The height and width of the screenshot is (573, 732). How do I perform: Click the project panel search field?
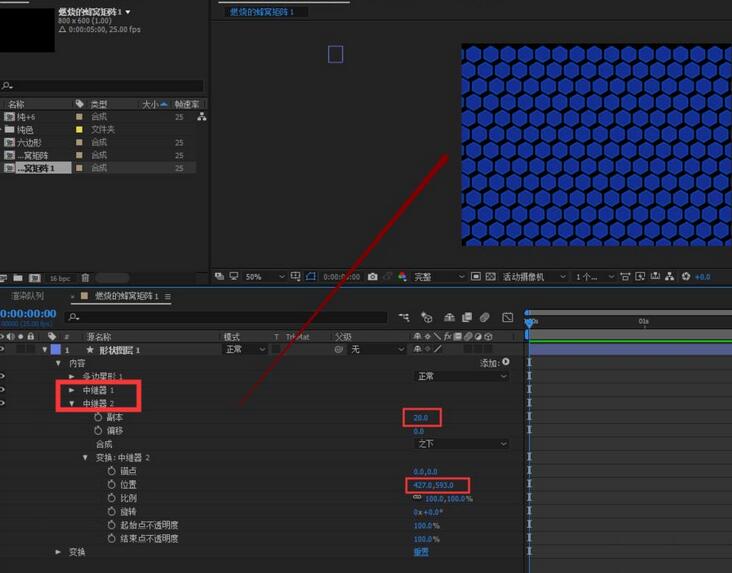102,85
